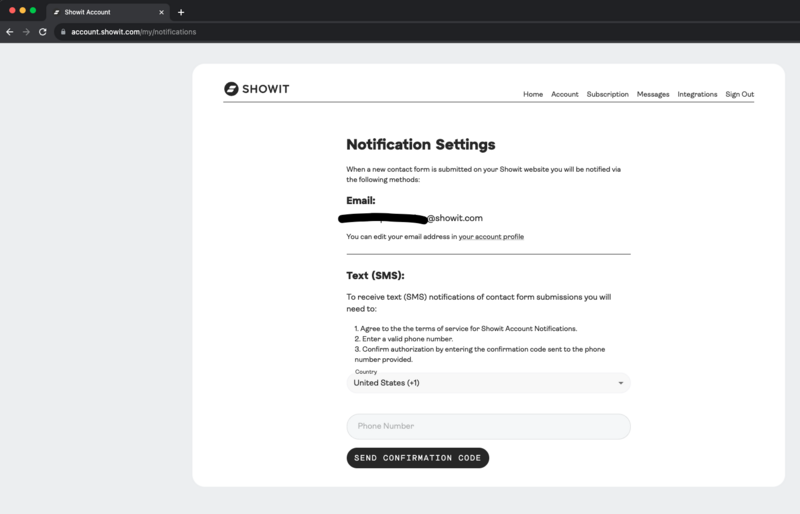Navigate to Messages in the top menu
800x514 pixels.
pos(653,94)
